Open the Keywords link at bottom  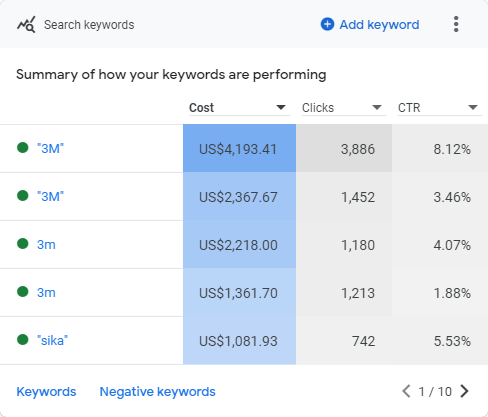coord(46,392)
